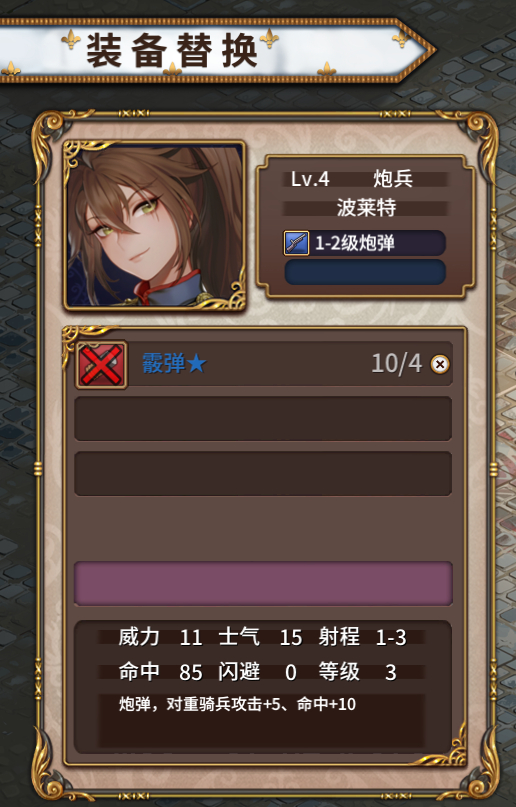516x807 pixels.
Task: Click the 波莱特 name label
Action: [x=366, y=208]
